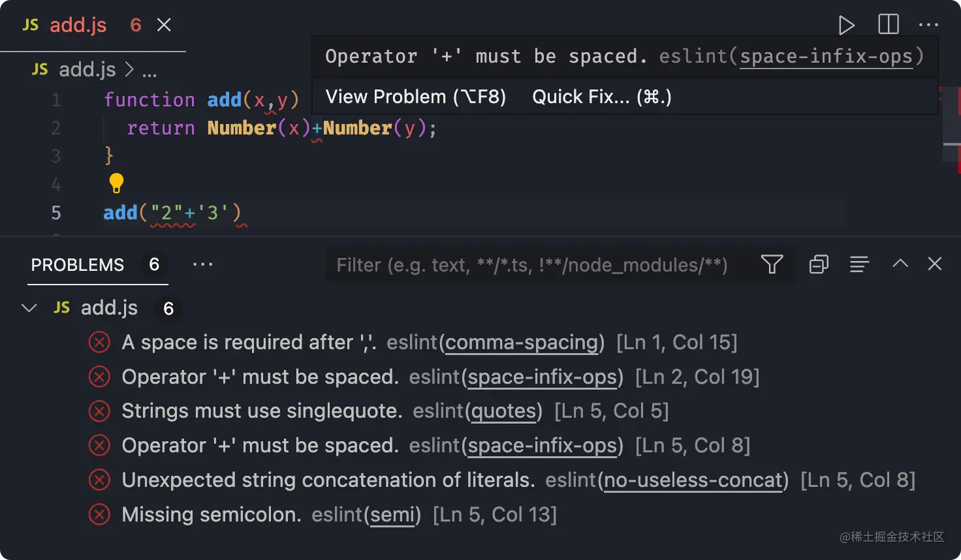Maximize the panel with the up chevron

pyautogui.click(x=900, y=264)
